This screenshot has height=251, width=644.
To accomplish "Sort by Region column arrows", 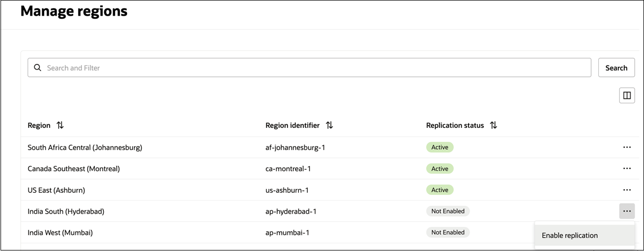I will click(60, 125).
